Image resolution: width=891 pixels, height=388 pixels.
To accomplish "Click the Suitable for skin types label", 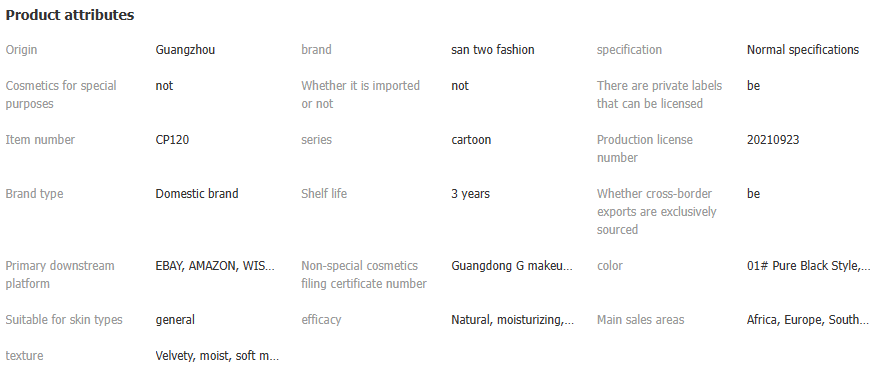I will [x=64, y=320].
